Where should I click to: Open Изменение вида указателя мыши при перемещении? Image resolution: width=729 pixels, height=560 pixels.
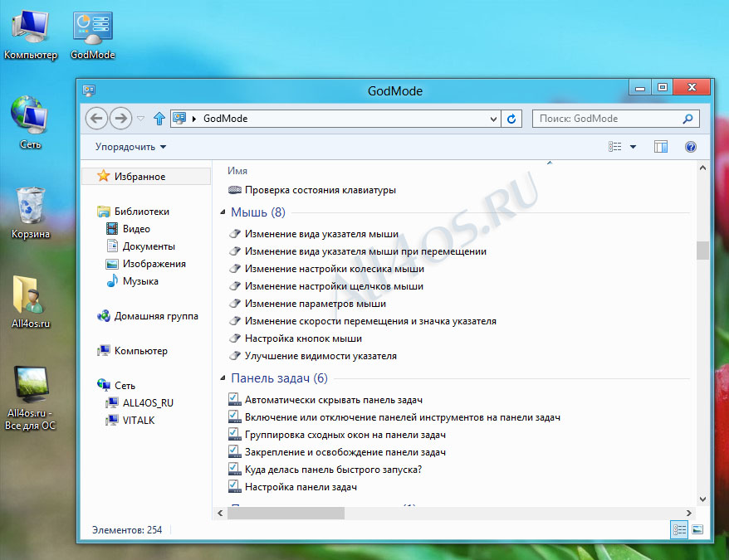(358, 251)
